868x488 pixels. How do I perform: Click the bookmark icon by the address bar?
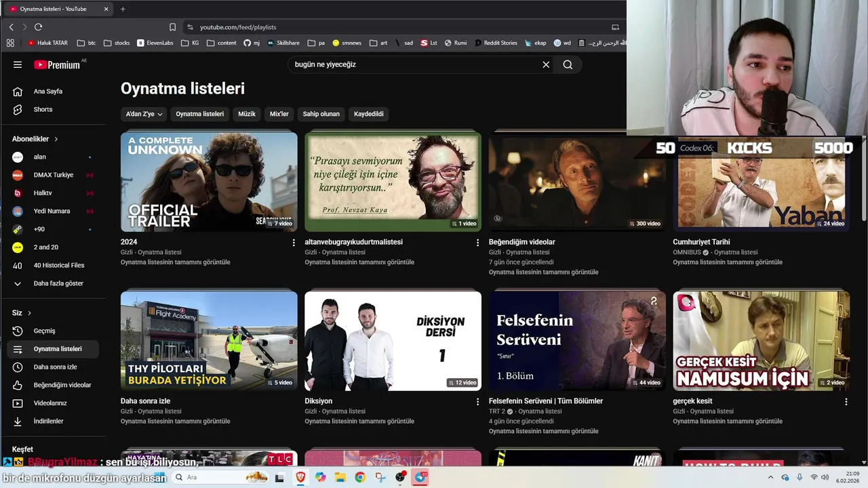tap(172, 27)
